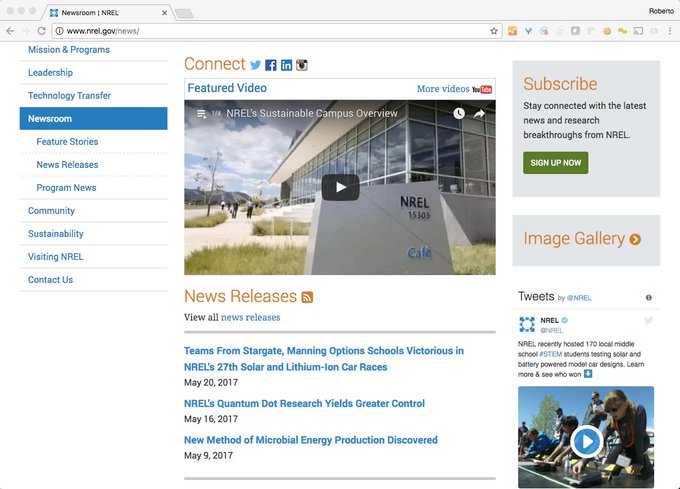Viewport: 680px width, 489px height.
Task: Click the More videos link
Action: coord(443,89)
